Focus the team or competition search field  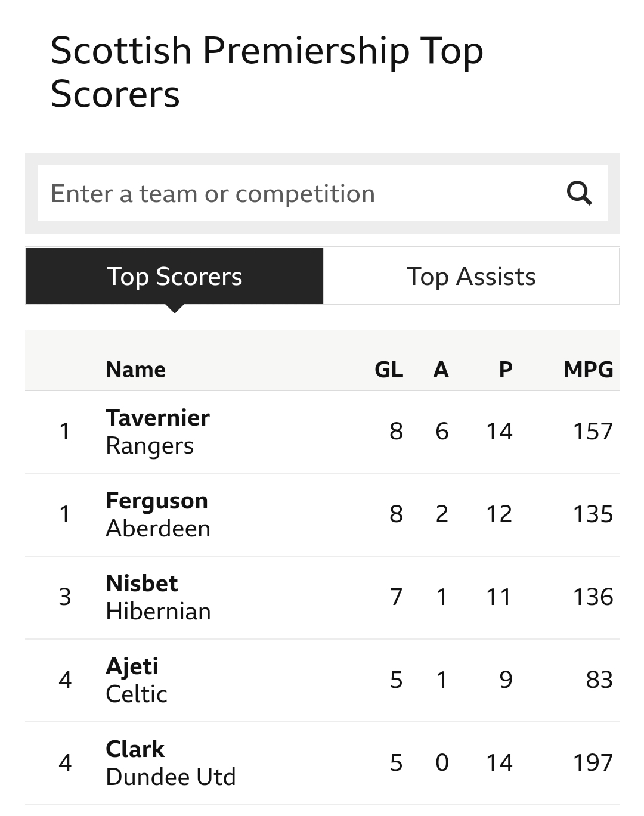(x=322, y=193)
